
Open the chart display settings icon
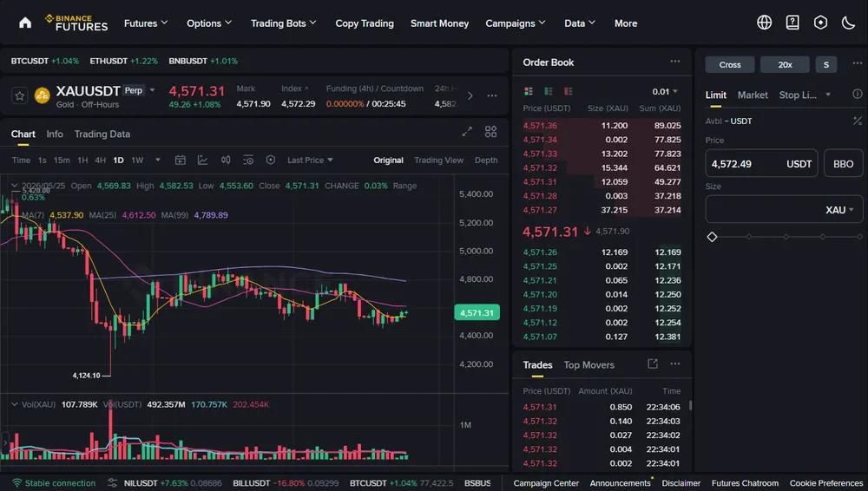[248, 160]
